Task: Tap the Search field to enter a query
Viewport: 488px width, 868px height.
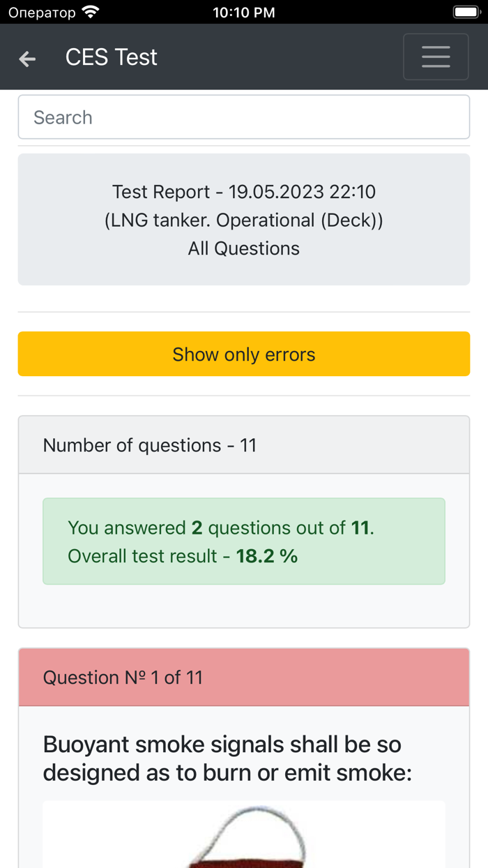Action: tap(244, 117)
